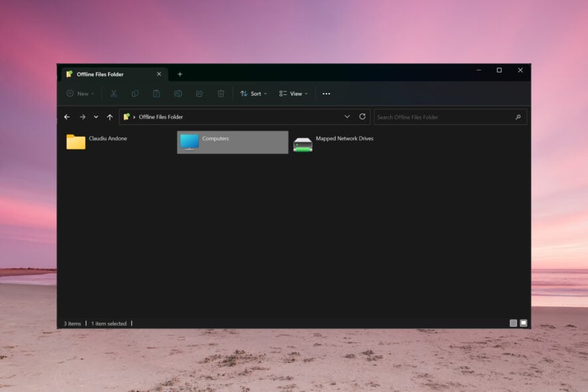Click the Copy icon in the toolbar
The image size is (588, 392).
point(135,94)
